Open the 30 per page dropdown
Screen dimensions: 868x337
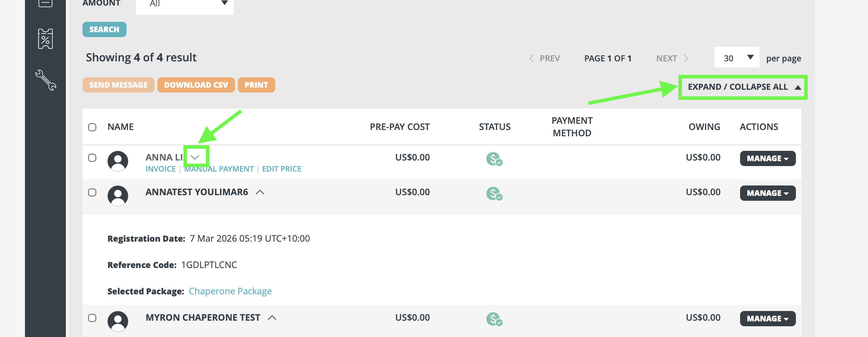[x=737, y=58]
